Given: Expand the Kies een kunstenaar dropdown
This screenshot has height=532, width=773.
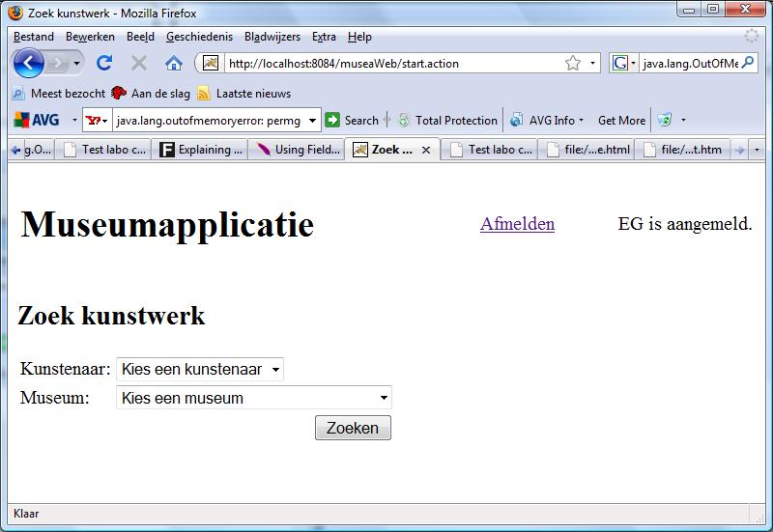Looking at the screenshot, I should [x=199, y=370].
